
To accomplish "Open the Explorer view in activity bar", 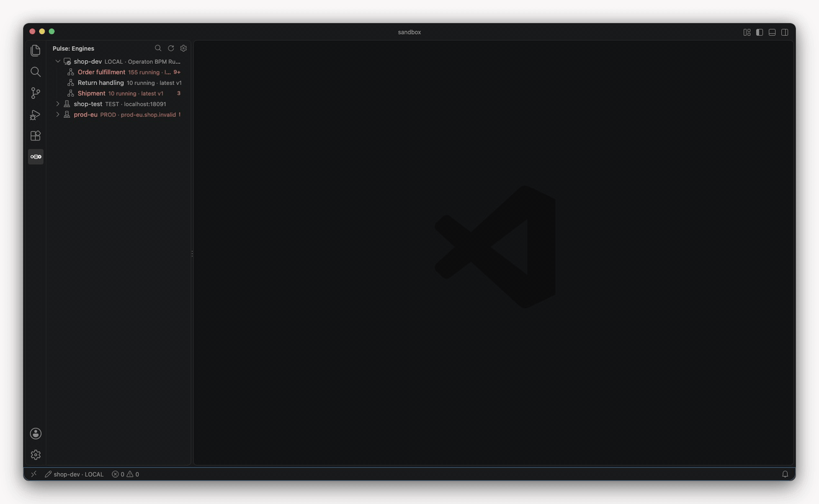I will coord(35,50).
